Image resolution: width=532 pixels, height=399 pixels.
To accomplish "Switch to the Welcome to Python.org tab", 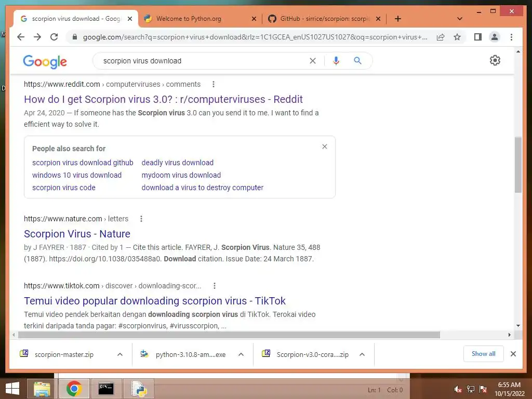I will click(x=200, y=19).
